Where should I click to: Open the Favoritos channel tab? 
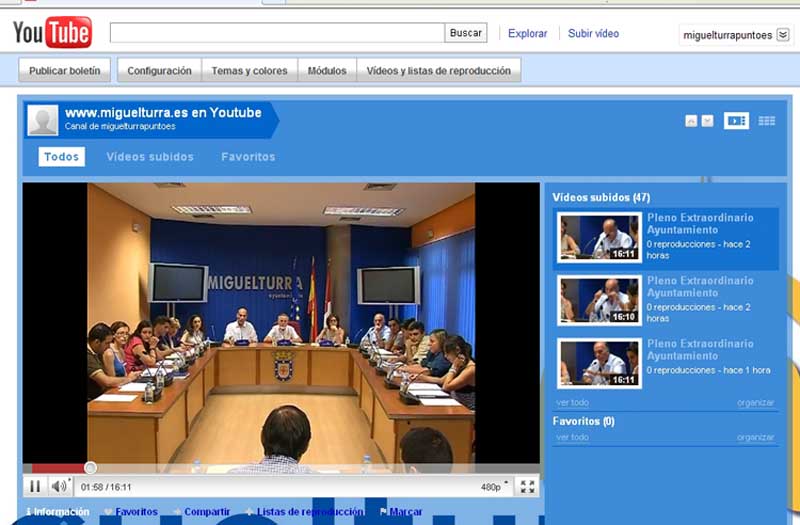[248, 157]
